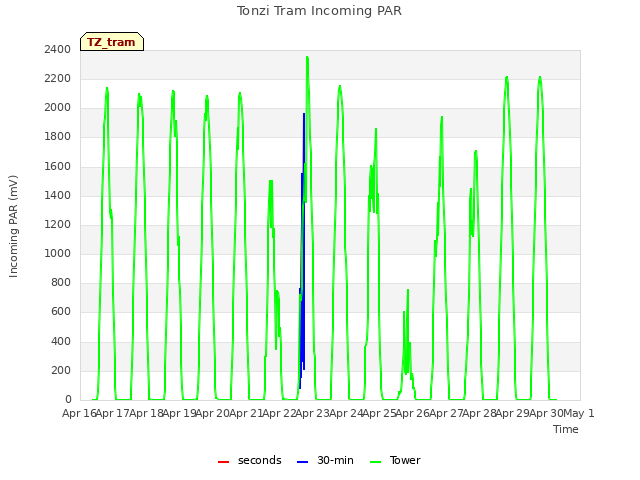Select the Apr 23 x-axis tick label

312,413
